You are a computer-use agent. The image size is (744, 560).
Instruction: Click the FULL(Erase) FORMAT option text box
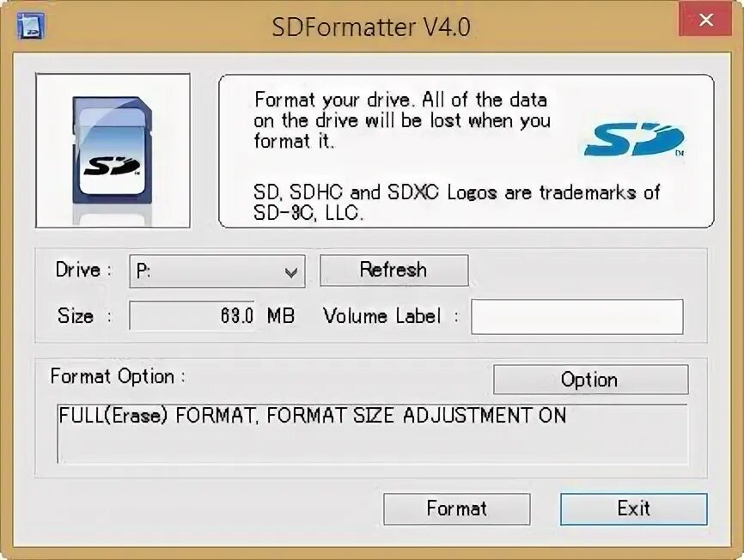tap(372, 434)
